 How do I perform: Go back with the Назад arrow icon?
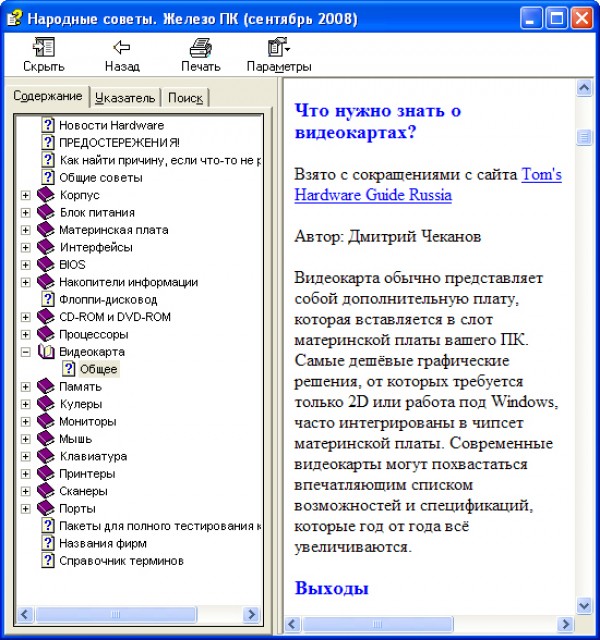122,47
